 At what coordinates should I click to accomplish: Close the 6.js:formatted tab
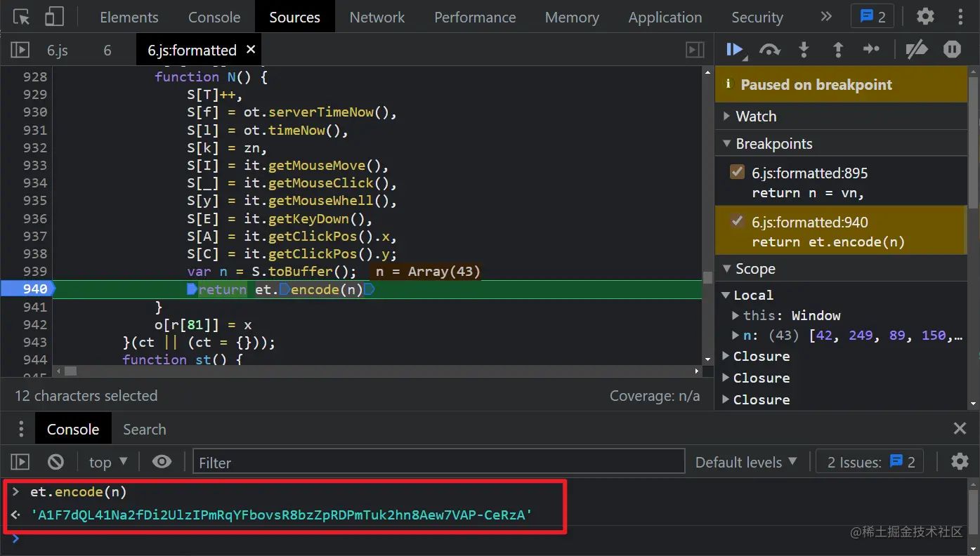251,50
